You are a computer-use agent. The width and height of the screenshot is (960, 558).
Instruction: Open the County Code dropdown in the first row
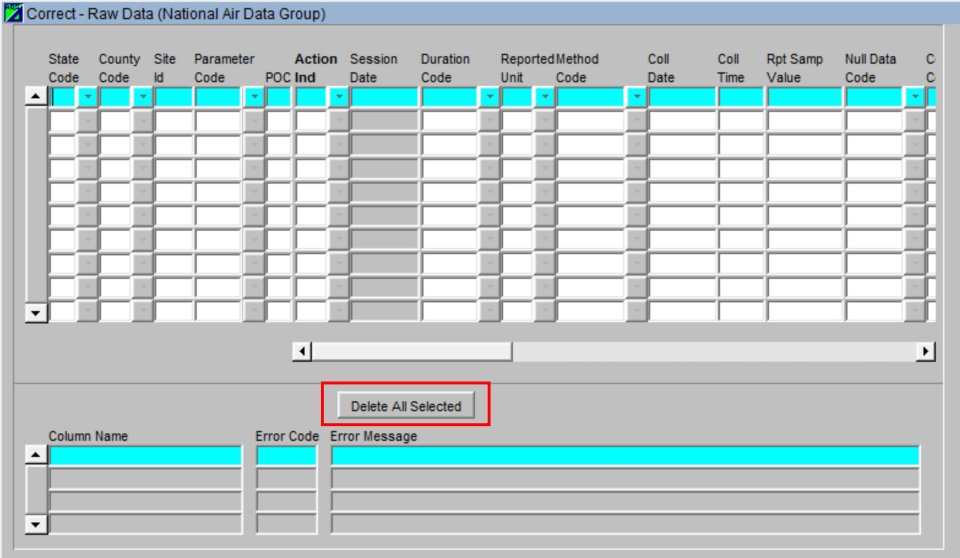pos(142,97)
